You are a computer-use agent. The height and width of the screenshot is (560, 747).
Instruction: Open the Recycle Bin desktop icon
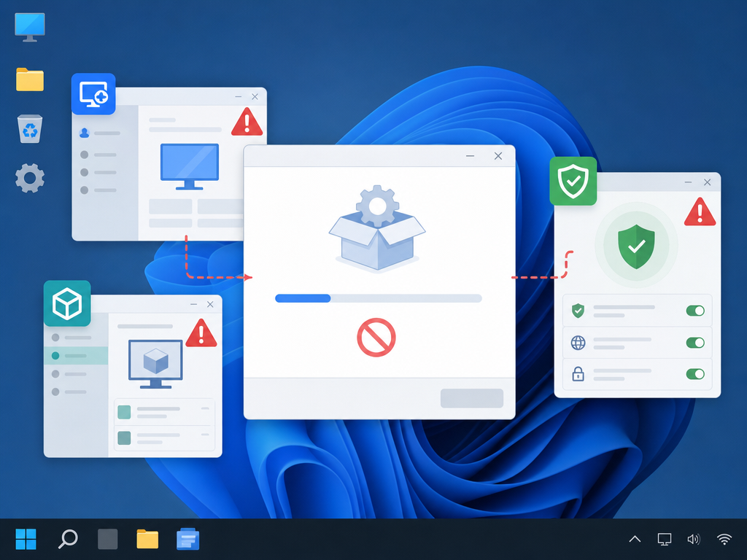point(30,128)
